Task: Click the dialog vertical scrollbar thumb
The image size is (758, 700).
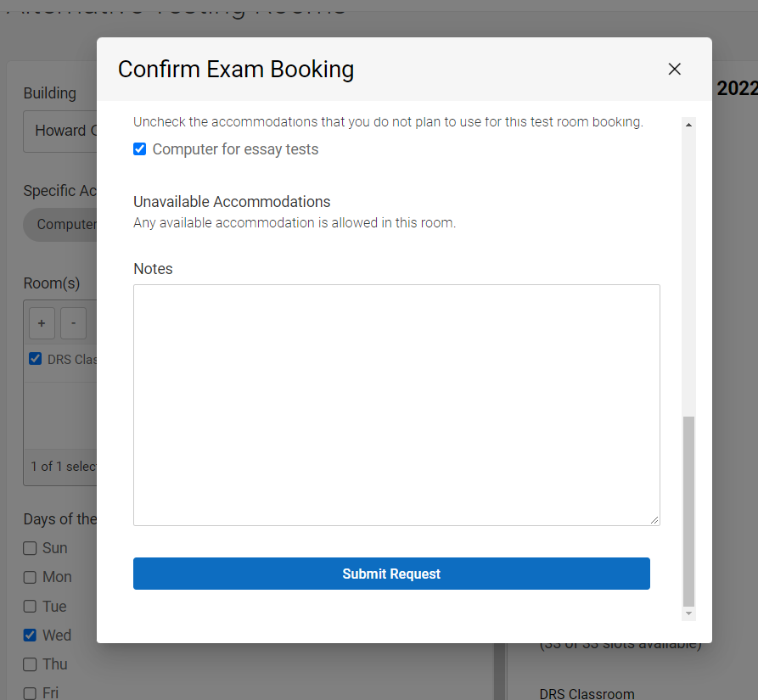Action: click(689, 511)
